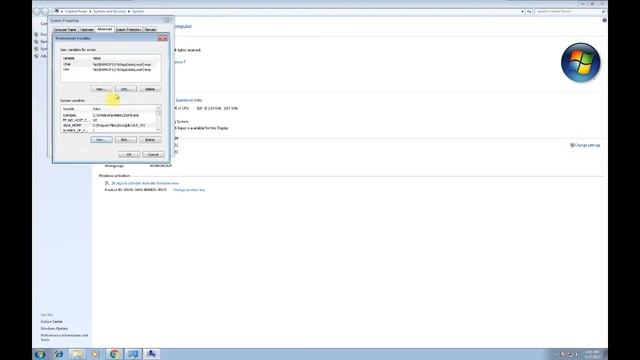Launch Windows Media Player from the taskbar
This screenshot has height=360, width=640.
(x=95, y=354)
